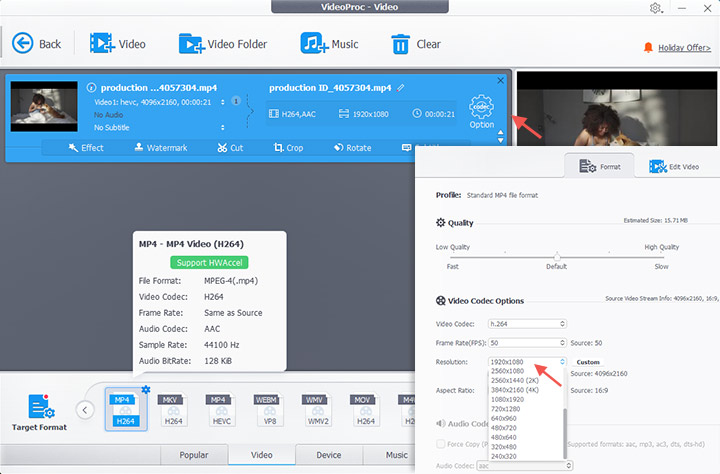720x474 pixels.
Task: Select WEBM VP8 format preset
Action: coord(270,409)
